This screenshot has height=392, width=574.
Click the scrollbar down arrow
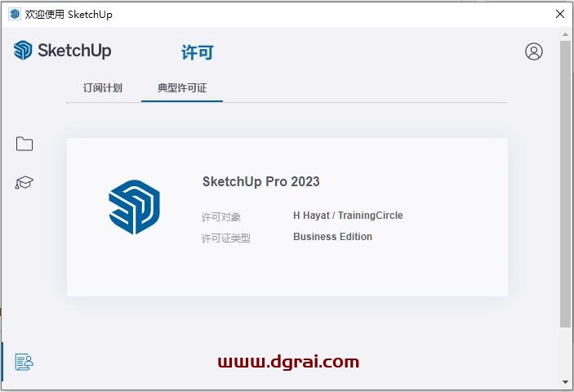[x=565, y=382]
